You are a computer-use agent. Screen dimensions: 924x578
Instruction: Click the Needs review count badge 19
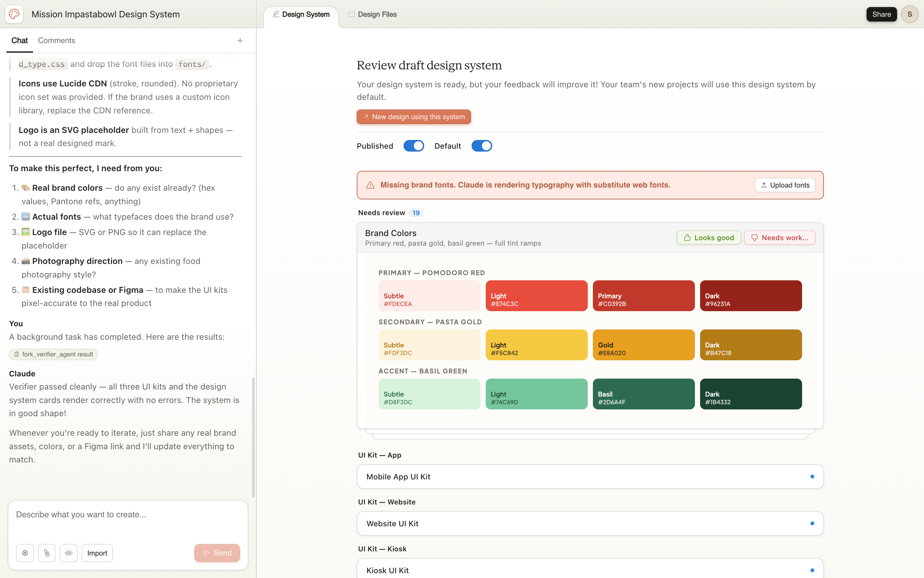click(x=416, y=213)
